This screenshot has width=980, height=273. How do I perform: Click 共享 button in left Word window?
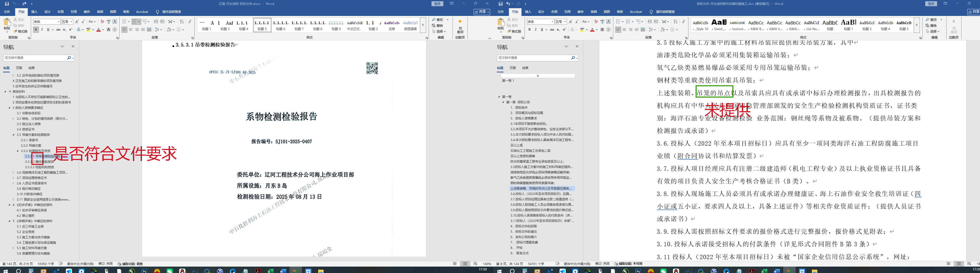tap(482, 12)
